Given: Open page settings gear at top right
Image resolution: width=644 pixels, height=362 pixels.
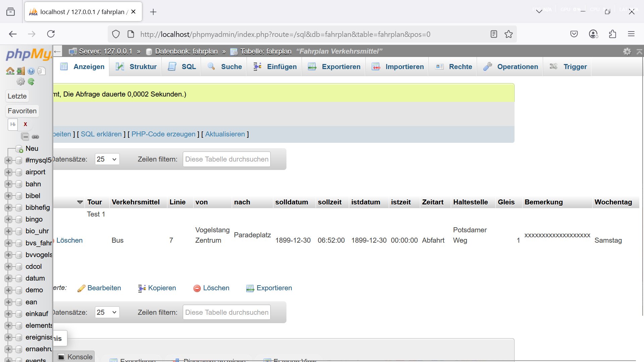Looking at the screenshot, I should click(x=627, y=52).
